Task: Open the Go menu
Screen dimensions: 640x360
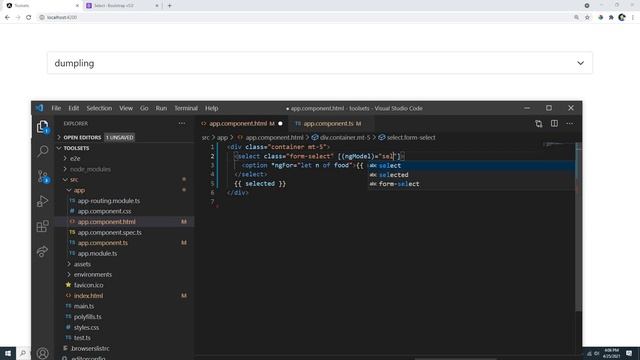Action: tap(144, 108)
